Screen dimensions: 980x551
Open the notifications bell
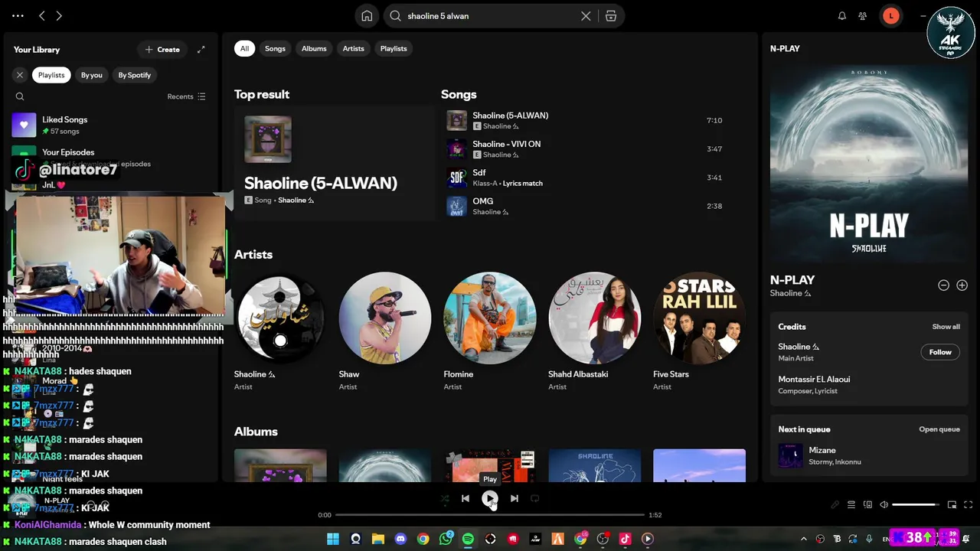842,16
